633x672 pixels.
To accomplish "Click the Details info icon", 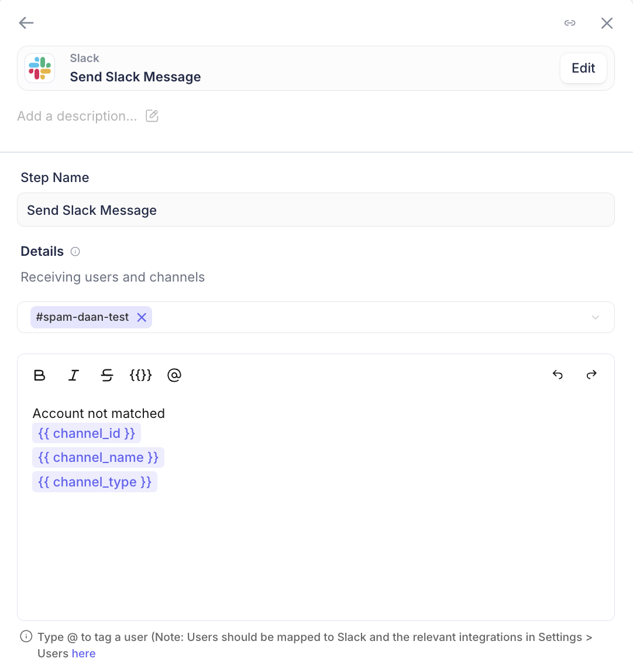I will pos(75,252).
